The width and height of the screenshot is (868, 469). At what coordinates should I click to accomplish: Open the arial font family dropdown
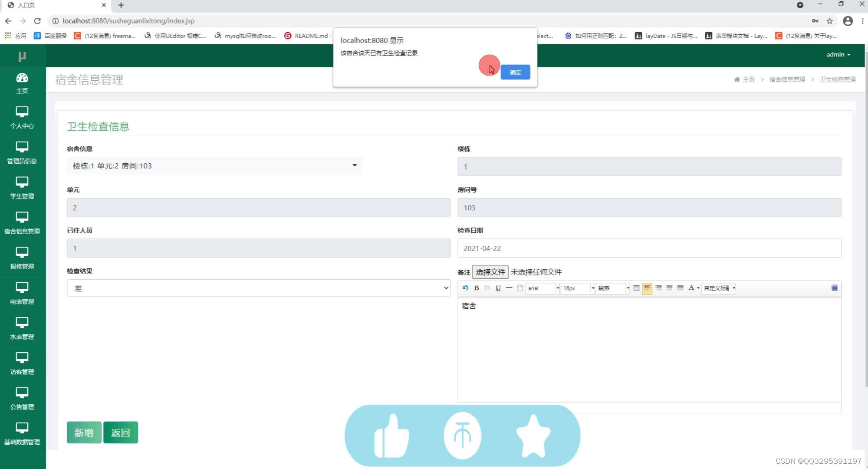[x=543, y=288]
